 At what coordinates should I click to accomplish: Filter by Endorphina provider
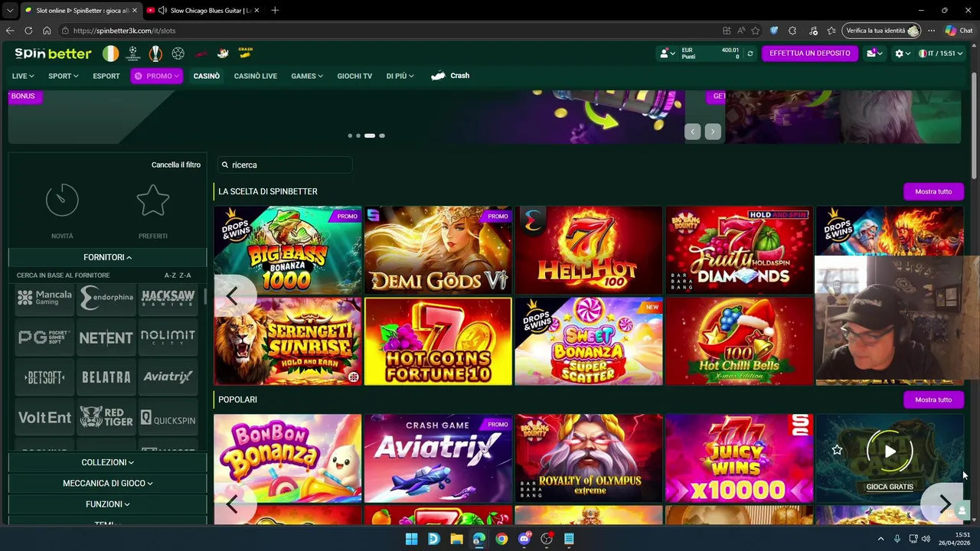tap(106, 298)
